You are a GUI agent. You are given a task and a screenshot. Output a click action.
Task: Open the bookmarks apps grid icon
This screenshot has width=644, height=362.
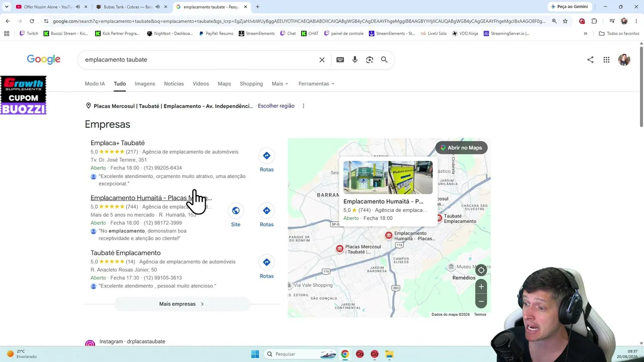7,34
